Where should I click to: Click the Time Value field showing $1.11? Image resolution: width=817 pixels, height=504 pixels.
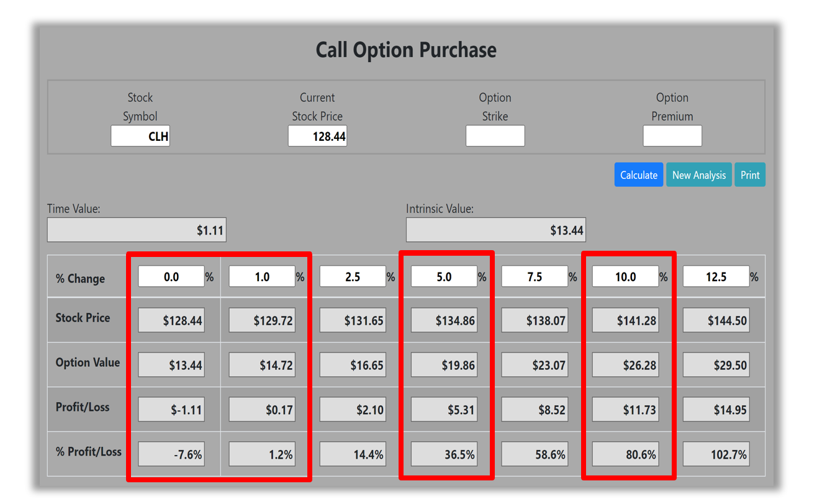(x=137, y=230)
